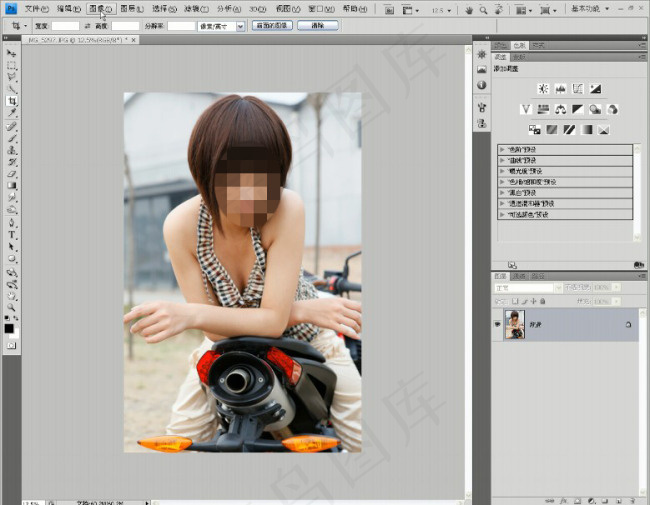The height and width of the screenshot is (505, 650).
Task: Click the Front Image button
Action: [271, 25]
